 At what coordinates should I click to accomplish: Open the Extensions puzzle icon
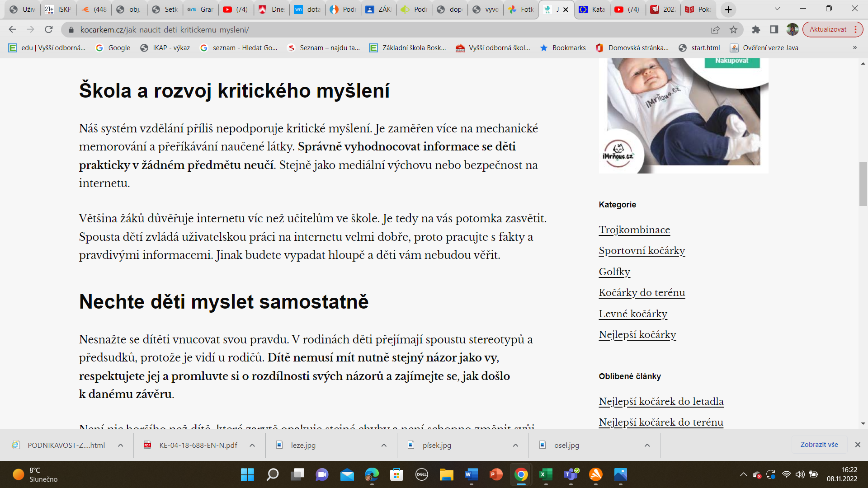[x=756, y=29]
